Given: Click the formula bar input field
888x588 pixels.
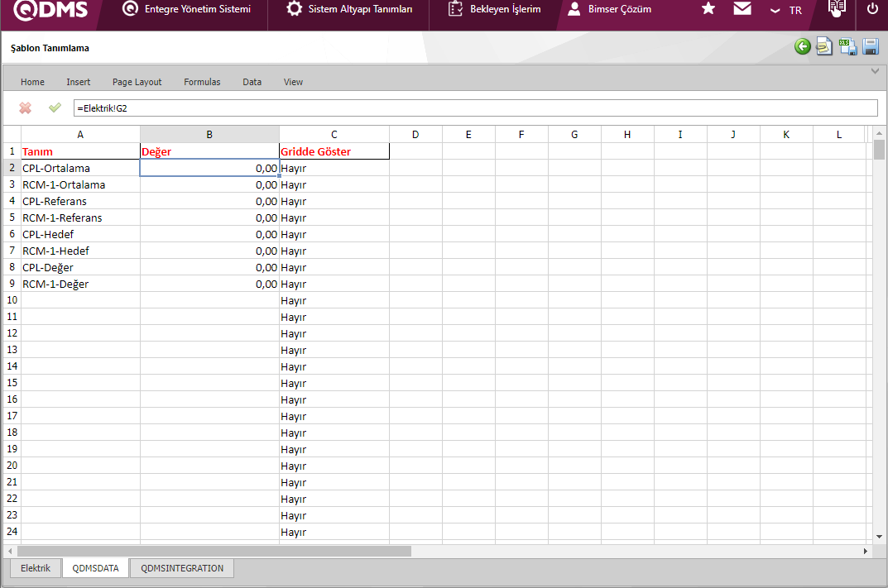Looking at the screenshot, I should pos(475,108).
